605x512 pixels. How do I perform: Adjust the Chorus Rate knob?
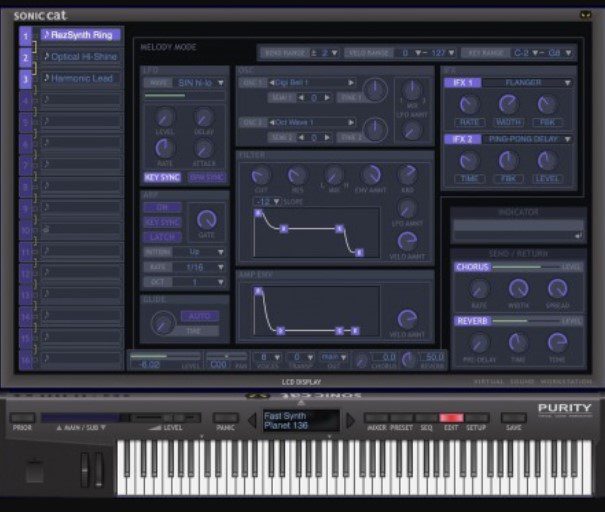(479, 289)
